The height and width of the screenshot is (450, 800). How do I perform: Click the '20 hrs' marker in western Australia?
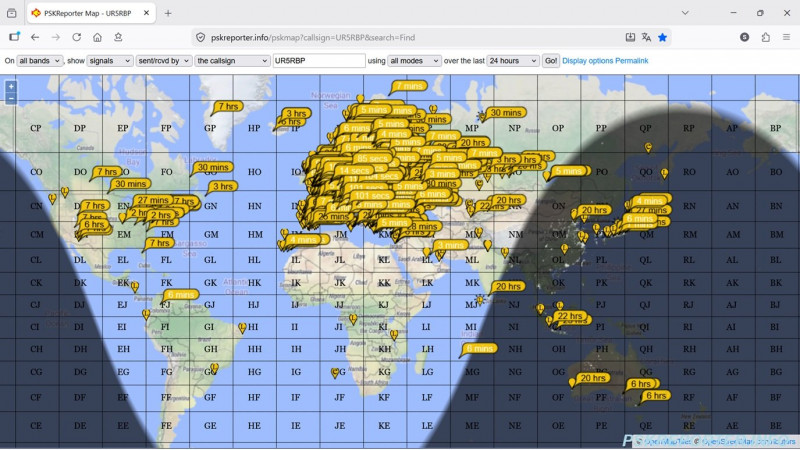(593, 378)
